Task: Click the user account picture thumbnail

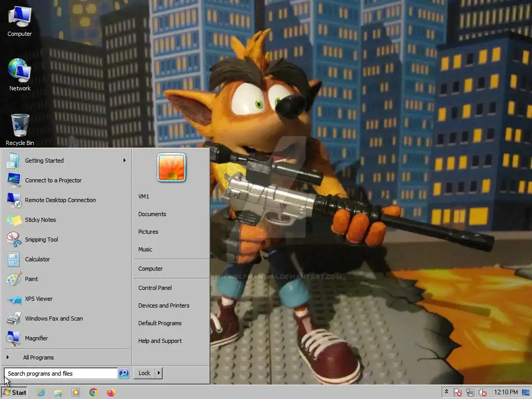Action: 171,167
